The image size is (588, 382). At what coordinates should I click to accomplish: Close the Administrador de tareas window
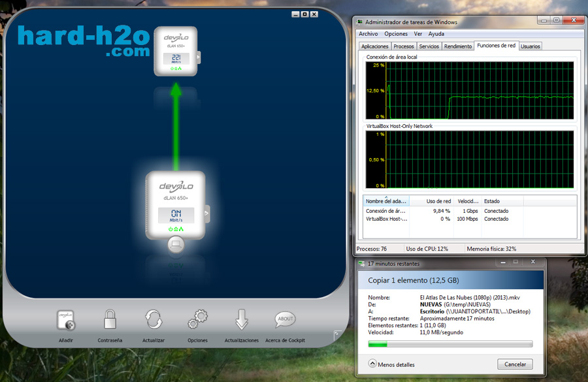(574, 21)
